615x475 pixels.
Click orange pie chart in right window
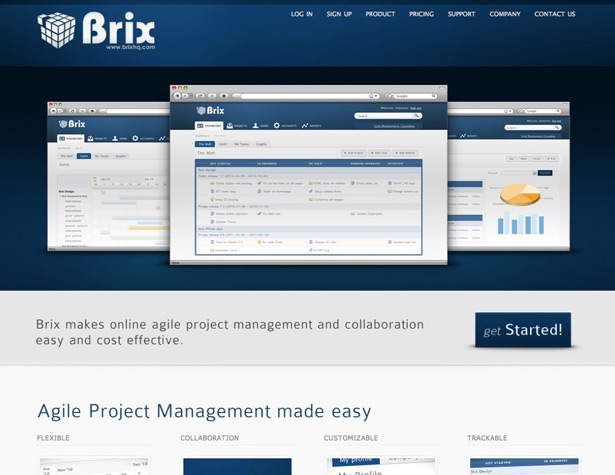pyautogui.click(x=520, y=195)
